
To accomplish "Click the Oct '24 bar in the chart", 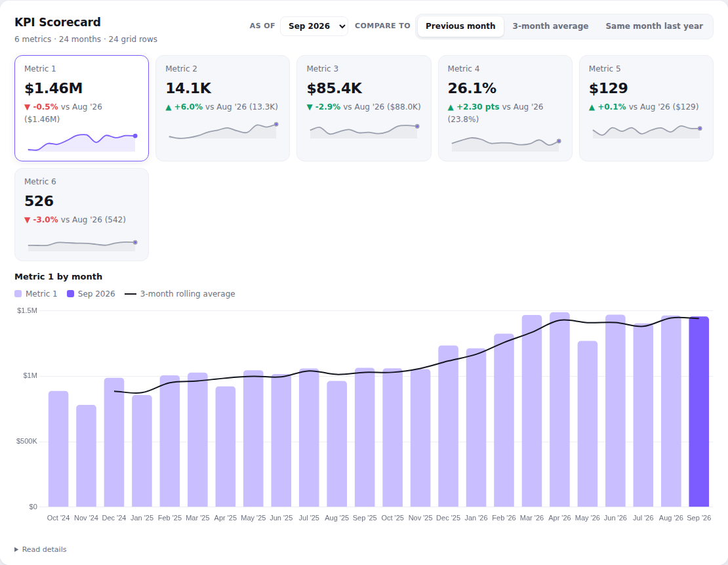I will click(58, 449).
